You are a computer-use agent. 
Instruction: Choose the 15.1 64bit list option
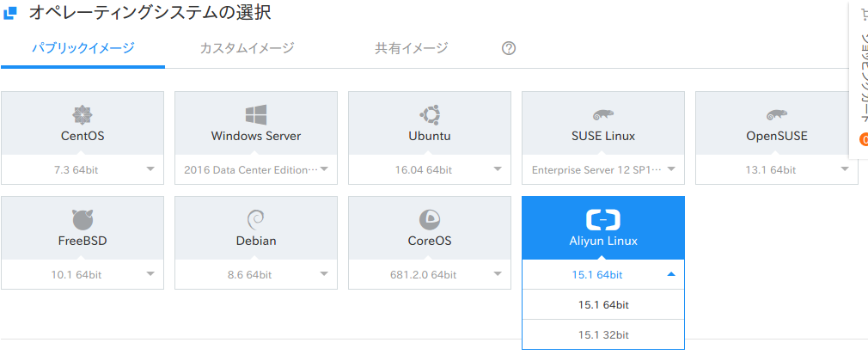coord(603,304)
